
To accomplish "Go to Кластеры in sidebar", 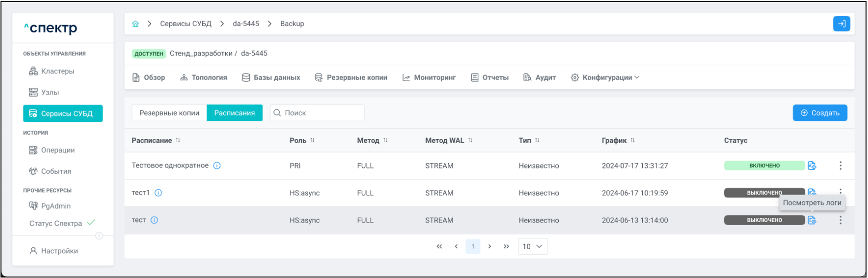I will [x=57, y=71].
